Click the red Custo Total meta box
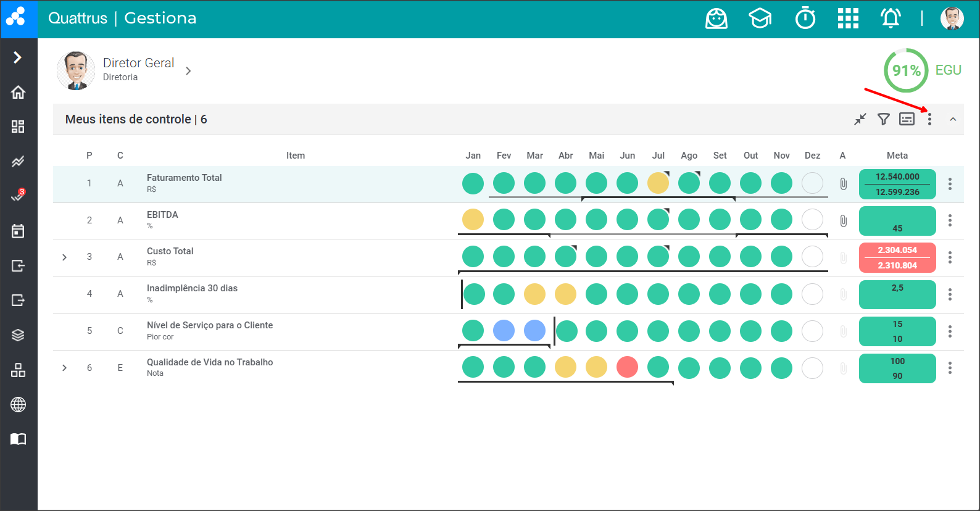The image size is (980, 511). point(897,257)
